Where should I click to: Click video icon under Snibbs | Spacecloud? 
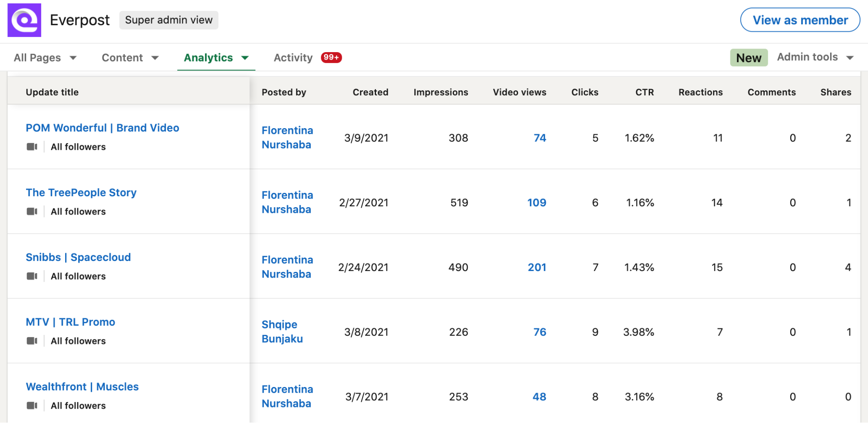coord(32,276)
